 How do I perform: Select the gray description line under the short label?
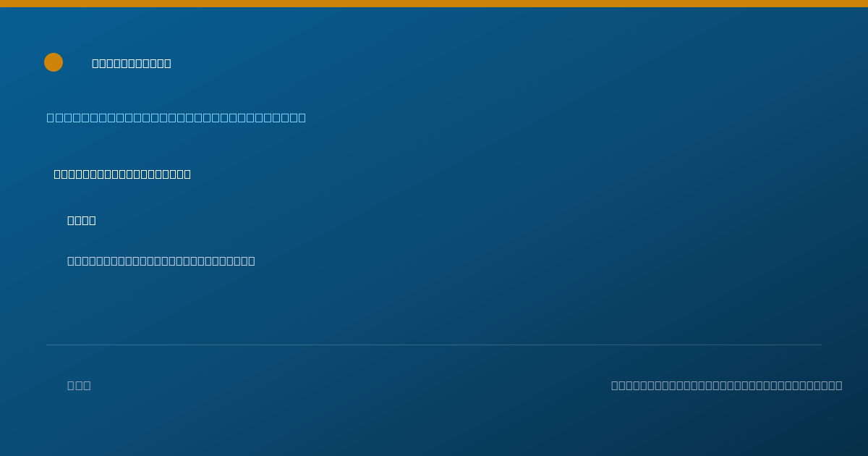(161, 261)
